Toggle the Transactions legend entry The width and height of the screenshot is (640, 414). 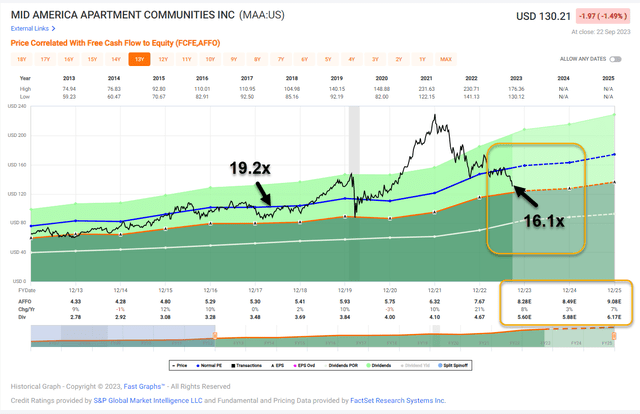tap(247, 365)
